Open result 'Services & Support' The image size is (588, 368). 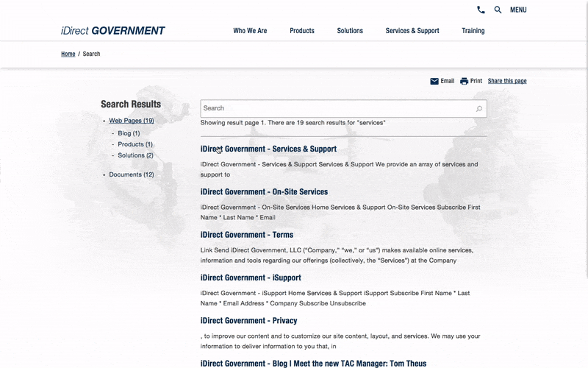(268, 149)
